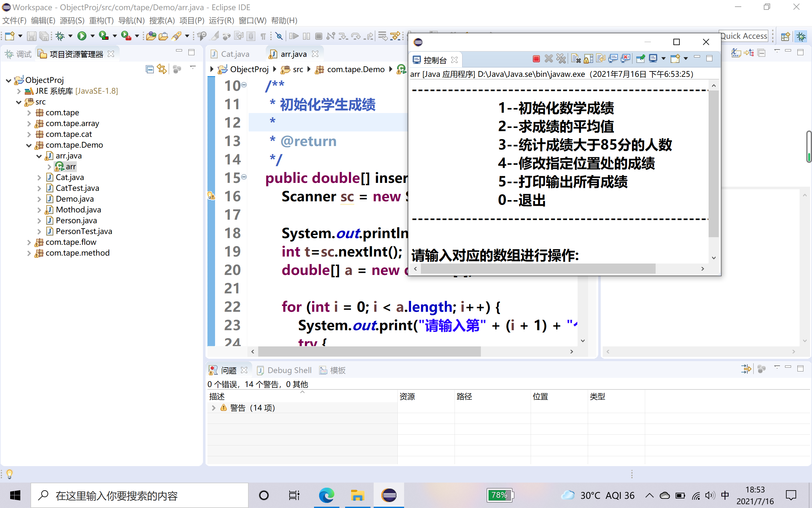
Task: Click the Step Over icon
Action: [356, 36]
